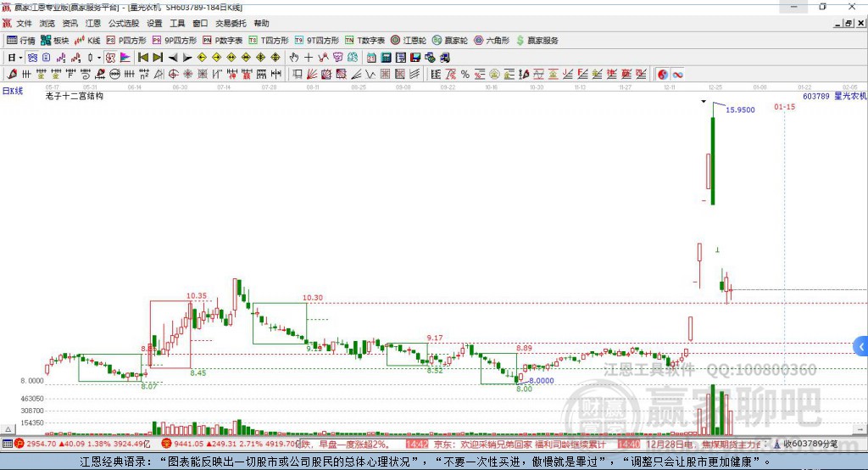Open the 日 period dropdown
Image resolution: width=868 pixels, height=470 pixels.
point(15,58)
